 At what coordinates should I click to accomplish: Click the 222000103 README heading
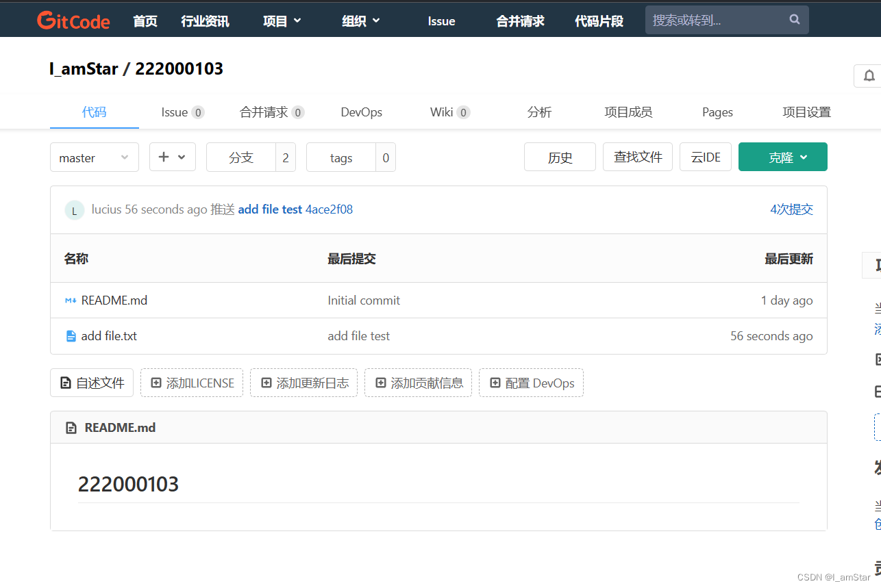pos(128,484)
